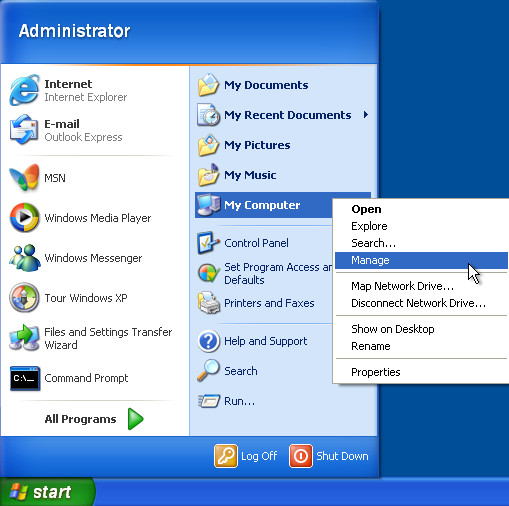The height and width of the screenshot is (506, 509).
Task: Launch MSN via its butterfly icon
Action: (24, 177)
